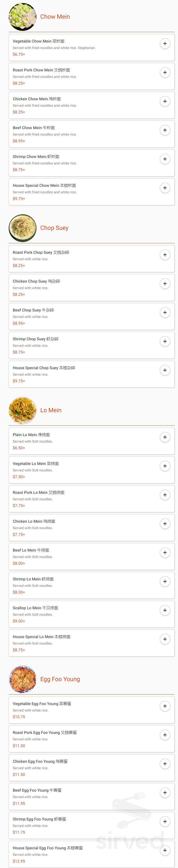Add Beef Chop Suey using its plus icon
This screenshot has width=178, height=868.
pos(165,312)
